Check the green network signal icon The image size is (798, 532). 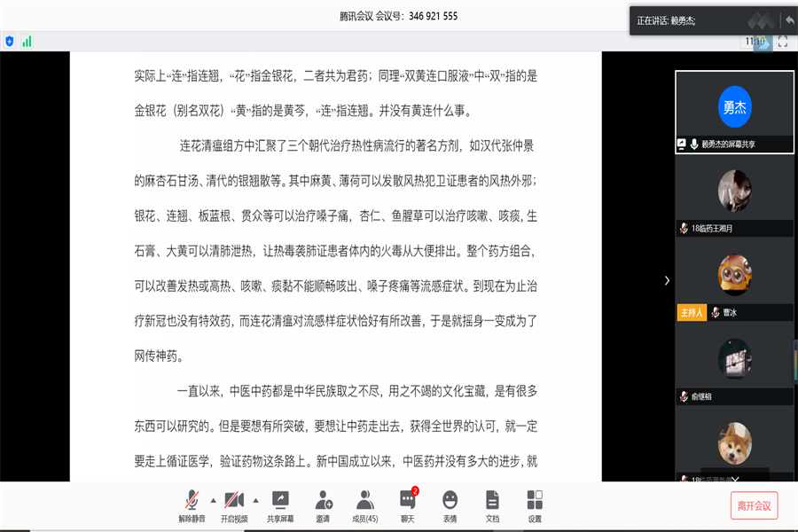click(27, 42)
